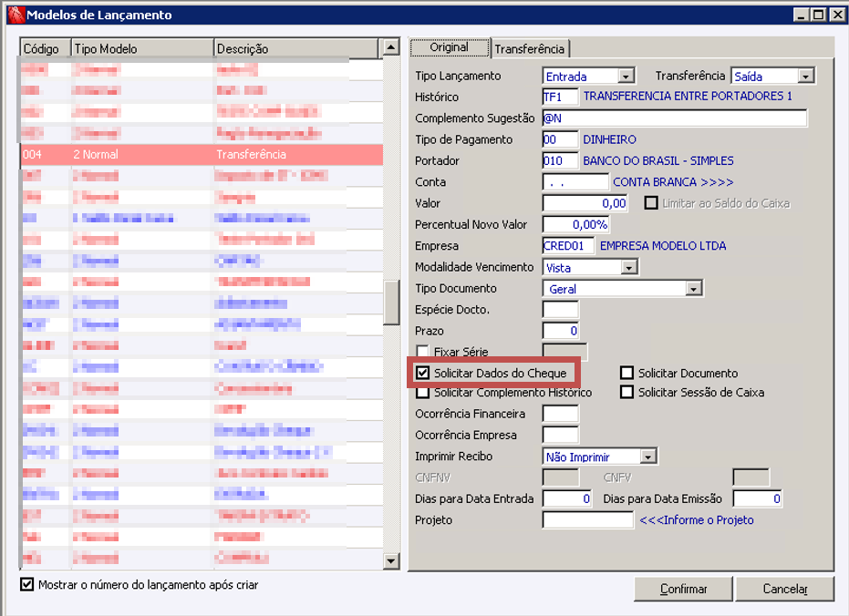Image resolution: width=849 pixels, height=616 pixels.
Task: Expand the Modalidade Vencimento combo box
Action: (x=628, y=267)
